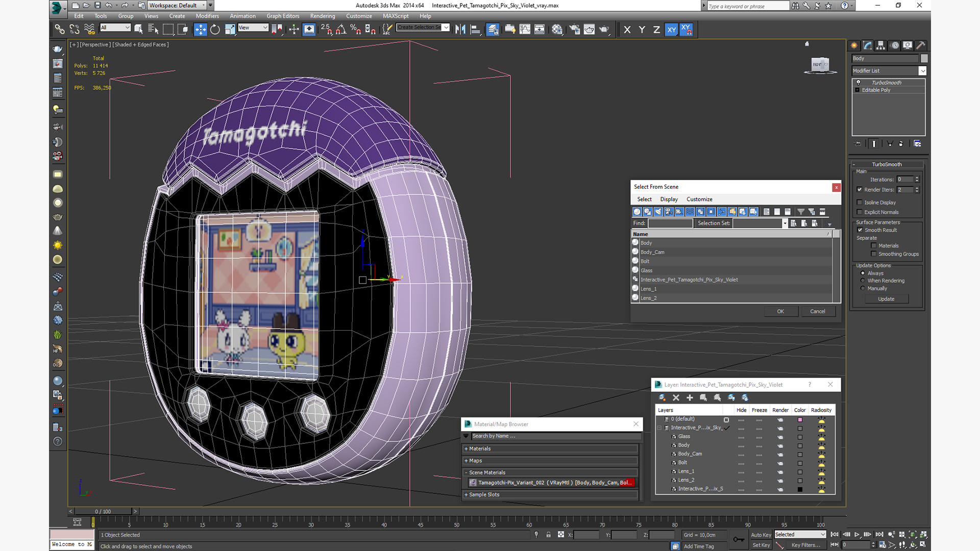Open the Rendering menu
980x551 pixels.
pos(323,16)
